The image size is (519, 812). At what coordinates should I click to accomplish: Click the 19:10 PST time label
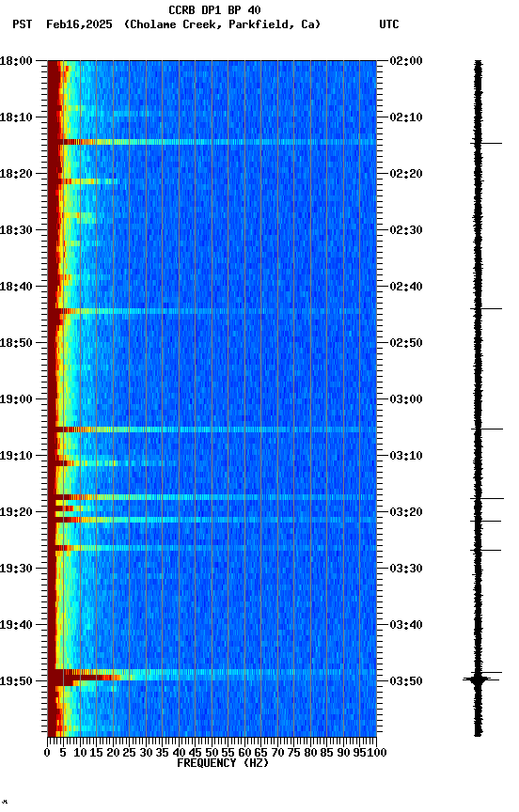[16, 456]
